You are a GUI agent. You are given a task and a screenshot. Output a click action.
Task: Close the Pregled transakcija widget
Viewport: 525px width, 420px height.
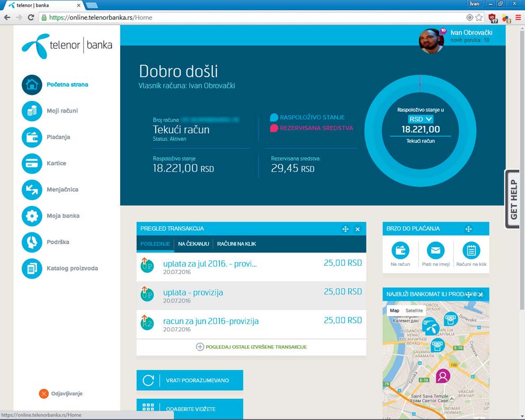coord(358,229)
